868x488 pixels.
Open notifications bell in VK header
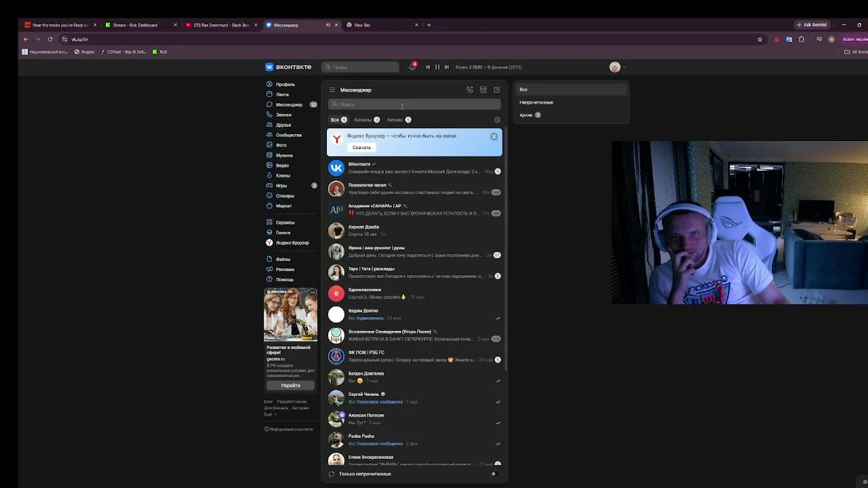[412, 67]
